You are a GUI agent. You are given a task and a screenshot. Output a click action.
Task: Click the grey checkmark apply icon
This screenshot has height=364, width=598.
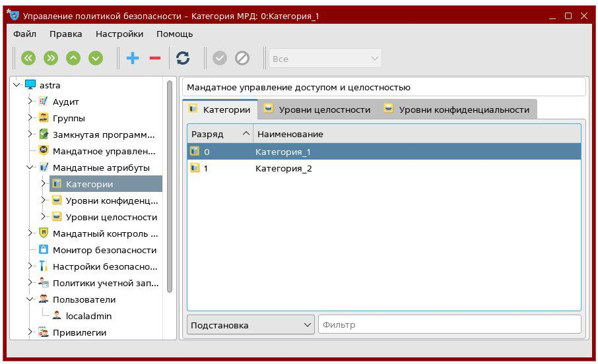click(220, 58)
